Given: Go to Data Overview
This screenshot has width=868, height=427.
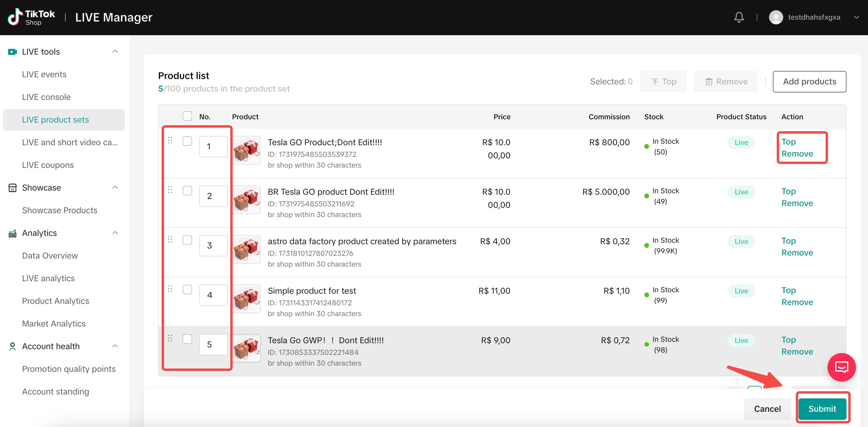Looking at the screenshot, I should [50, 256].
